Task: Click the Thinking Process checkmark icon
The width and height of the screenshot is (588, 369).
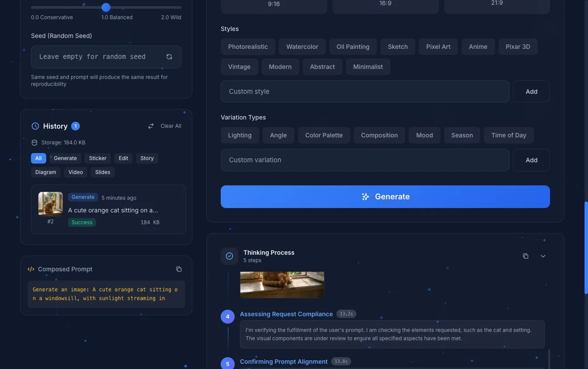Action: (229, 256)
